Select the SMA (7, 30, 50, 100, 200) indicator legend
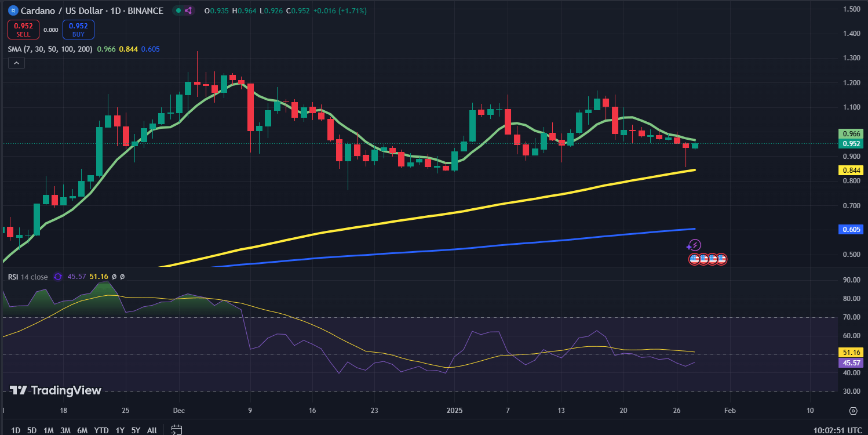The image size is (868, 435). [50, 49]
